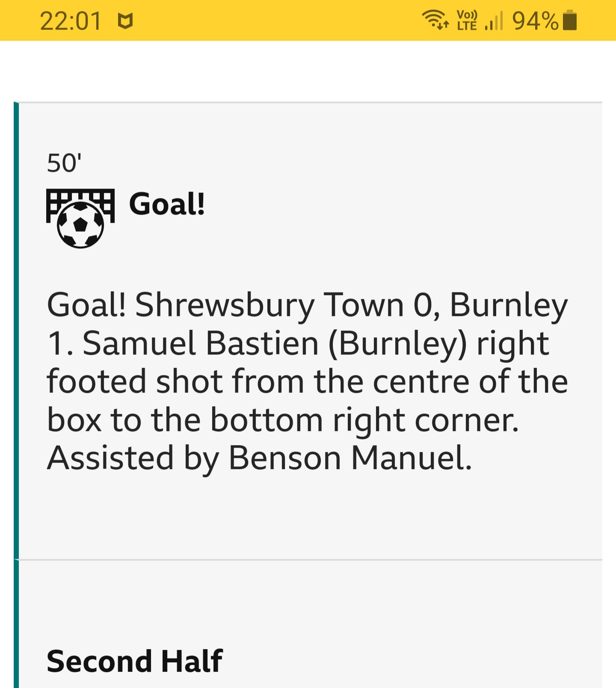Tap the Wi-Fi status icon
Image resolution: width=616 pixels, height=688 pixels.
click(x=435, y=20)
